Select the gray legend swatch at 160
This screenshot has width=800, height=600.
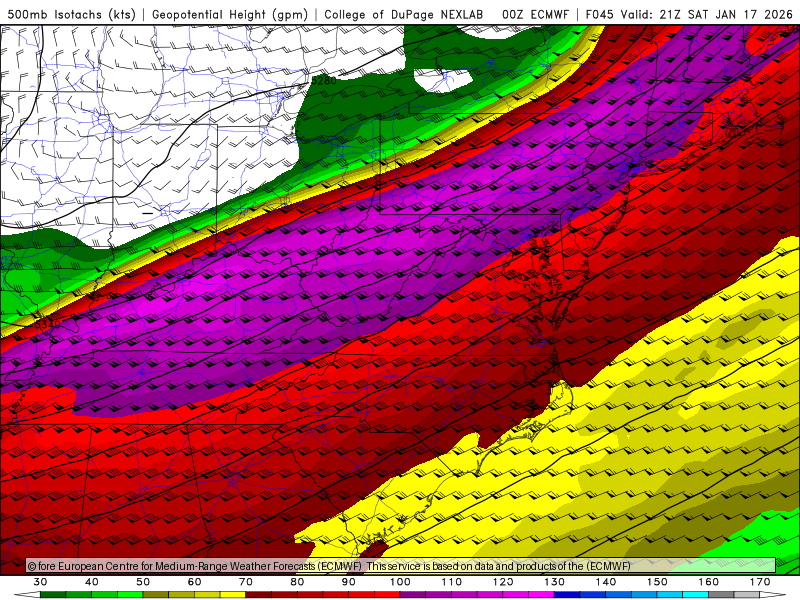[721, 595]
